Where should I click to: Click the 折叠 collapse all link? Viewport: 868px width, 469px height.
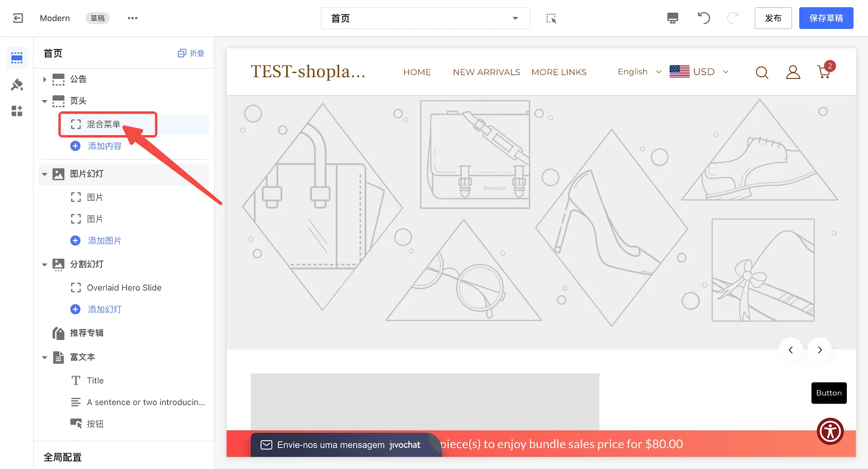(191, 53)
